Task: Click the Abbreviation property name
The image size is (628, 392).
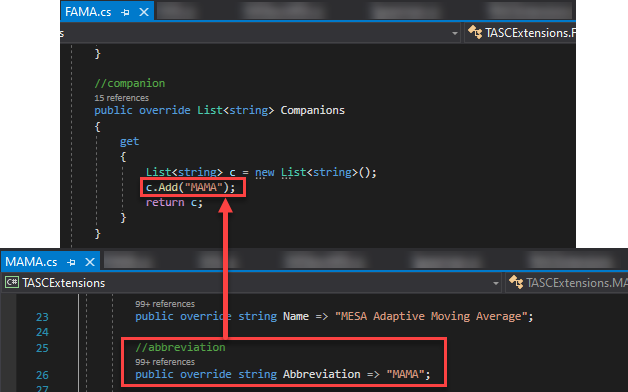Action: [x=322, y=374]
